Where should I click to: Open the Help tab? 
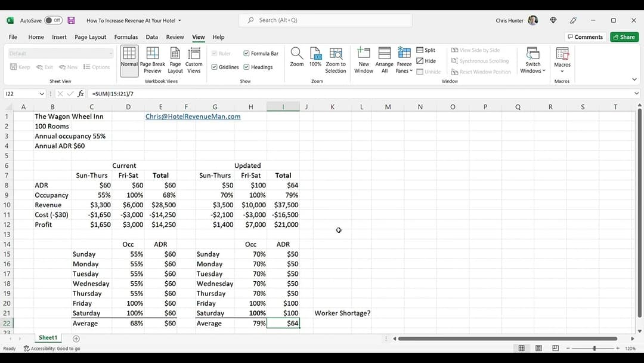coord(218,37)
